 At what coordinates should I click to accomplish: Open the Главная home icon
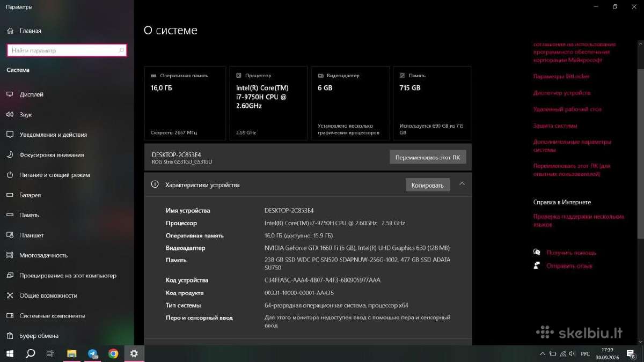pos(10,31)
